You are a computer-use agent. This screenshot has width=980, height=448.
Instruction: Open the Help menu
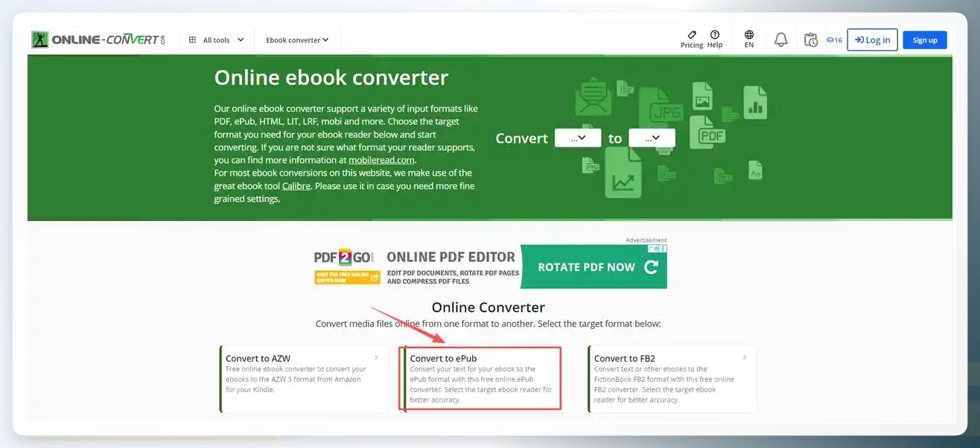[715, 39]
